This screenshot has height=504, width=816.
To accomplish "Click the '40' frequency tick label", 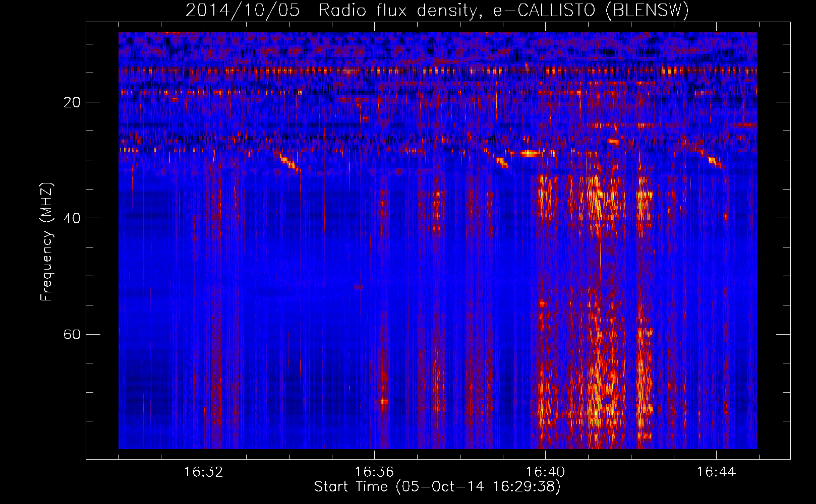I will 72,218.
